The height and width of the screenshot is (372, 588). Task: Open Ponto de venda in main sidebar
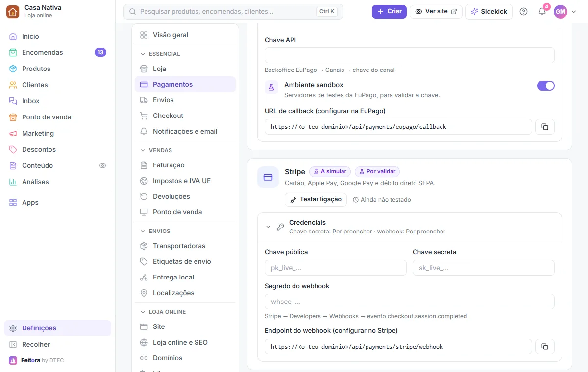coord(57,117)
